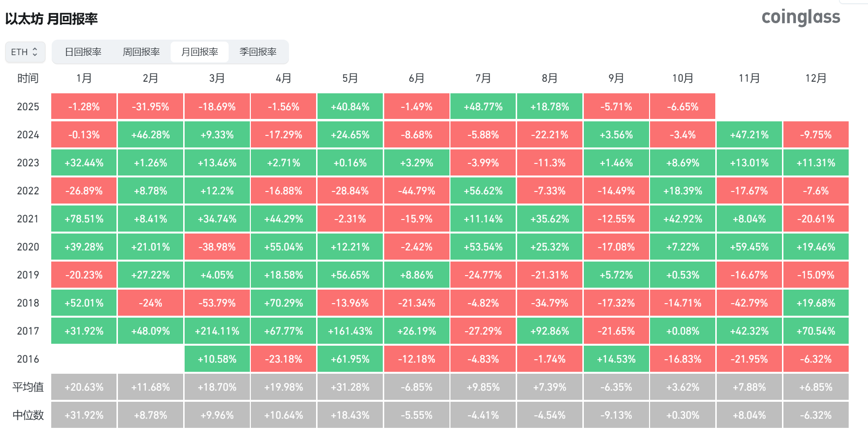Image resolution: width=868 pixels, height=439 pixels.
Task: Select the +78.51% cell for January 2021
Action: pos(84,219)
